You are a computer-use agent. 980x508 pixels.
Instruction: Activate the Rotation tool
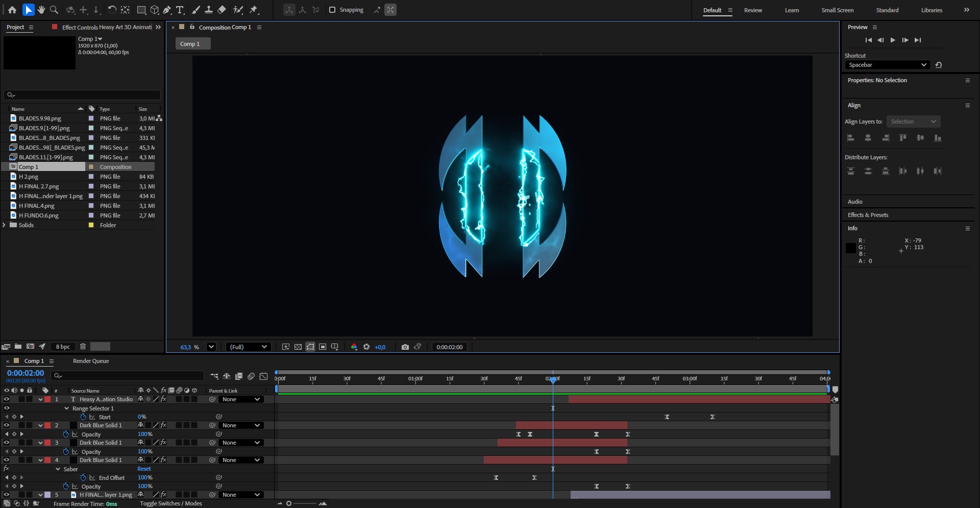tap(112, 10)
